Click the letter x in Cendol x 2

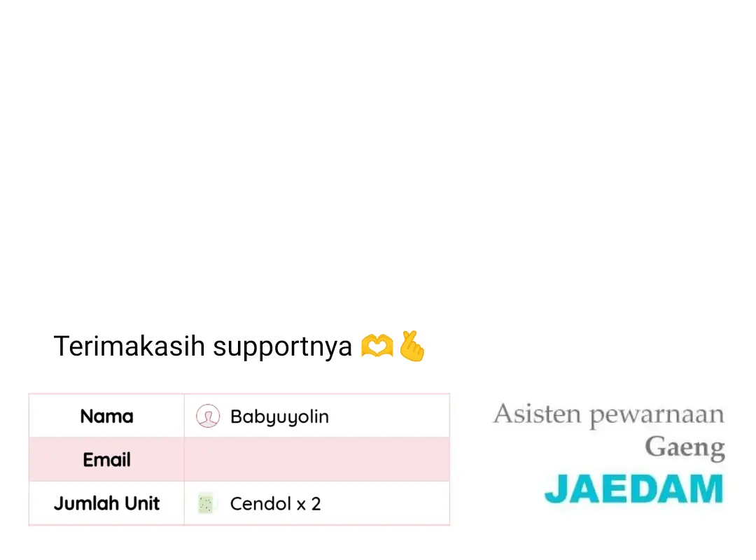coord(301,505)
